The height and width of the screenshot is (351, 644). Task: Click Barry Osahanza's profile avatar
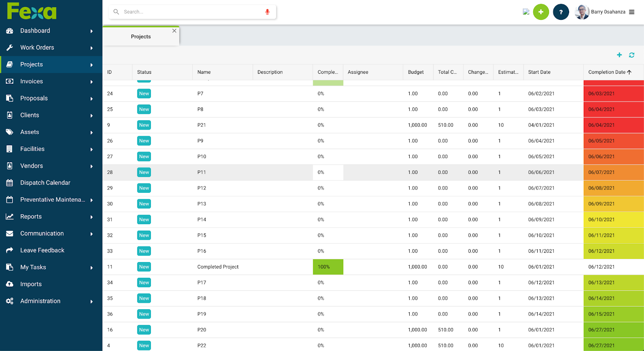(x=582, y=12)
